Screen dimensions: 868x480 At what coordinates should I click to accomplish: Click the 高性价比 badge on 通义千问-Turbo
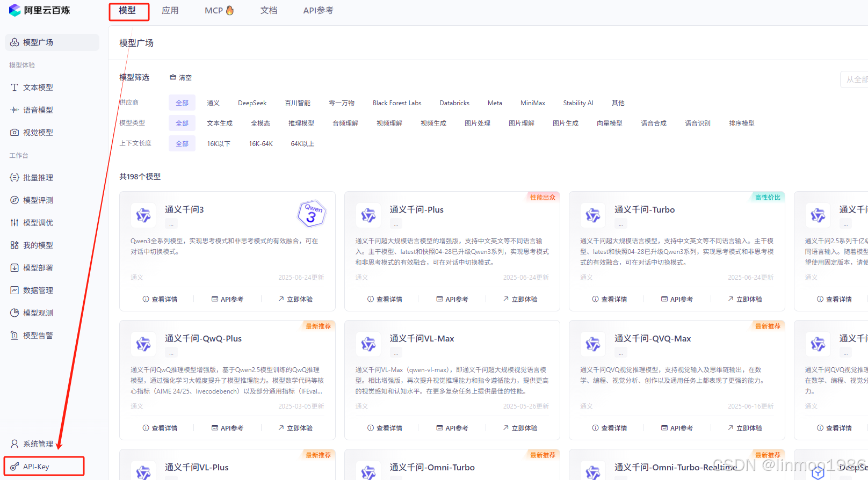[768, 197]
